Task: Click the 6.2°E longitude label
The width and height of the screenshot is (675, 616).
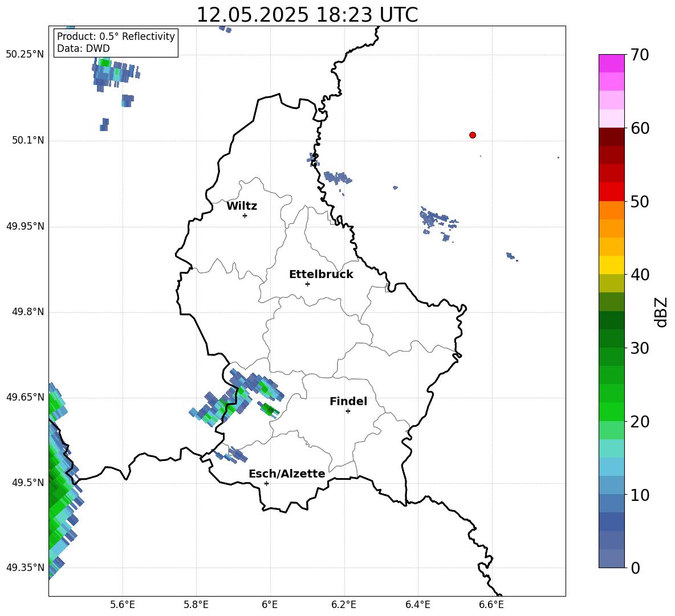Action: point(344,605)
